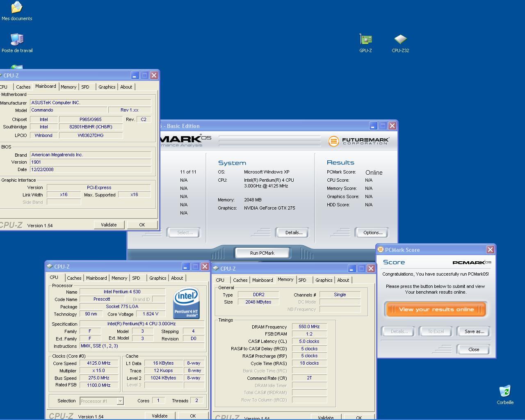Close the CPU-Z memory window
The image size is (525, 420).
pos(371,268)
